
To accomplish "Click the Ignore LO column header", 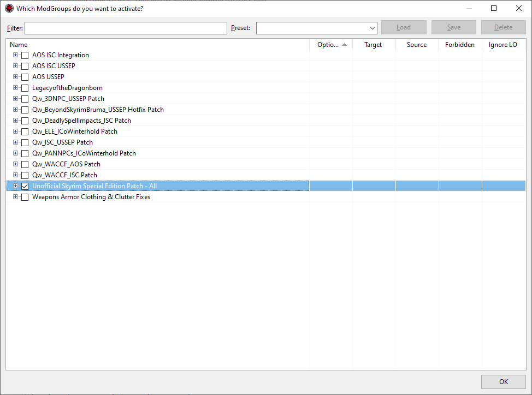I will (x=504, y=45).
